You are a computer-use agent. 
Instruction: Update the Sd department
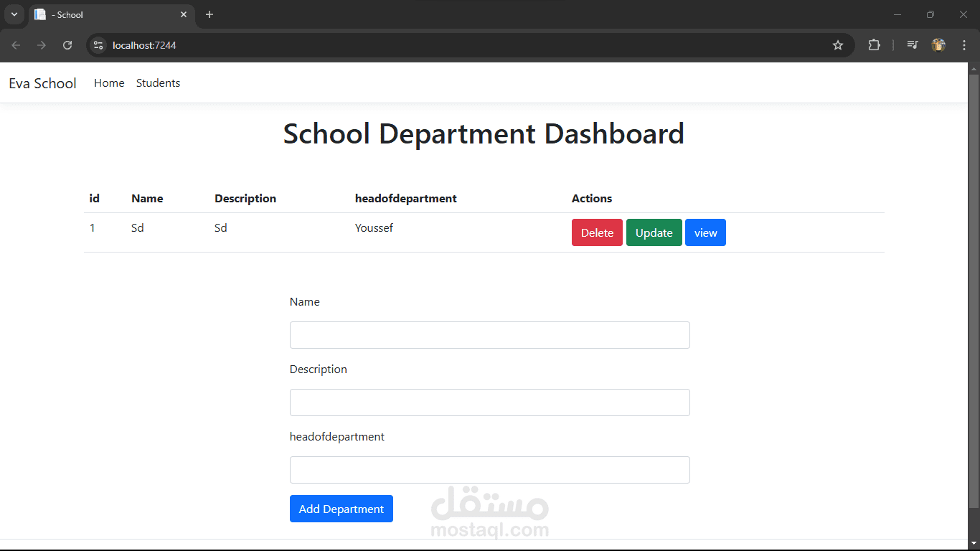coord(654,232)
